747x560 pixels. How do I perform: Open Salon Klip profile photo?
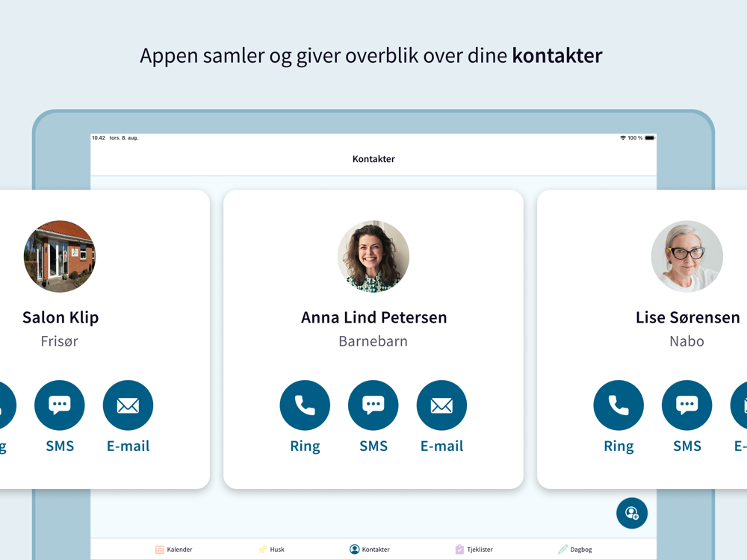[60, 256]
